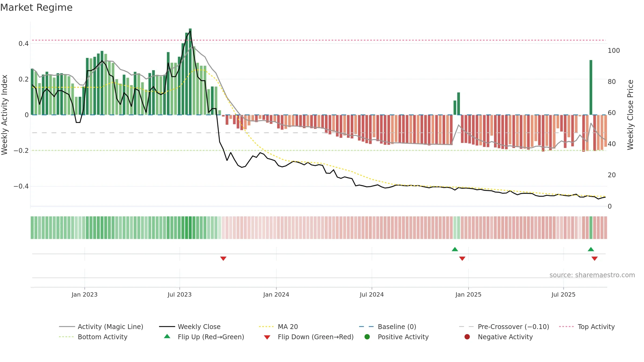The image size is (644, 362).
Task: Click the source: sharemaestro.com text
Action: click(x=592, y=275)
